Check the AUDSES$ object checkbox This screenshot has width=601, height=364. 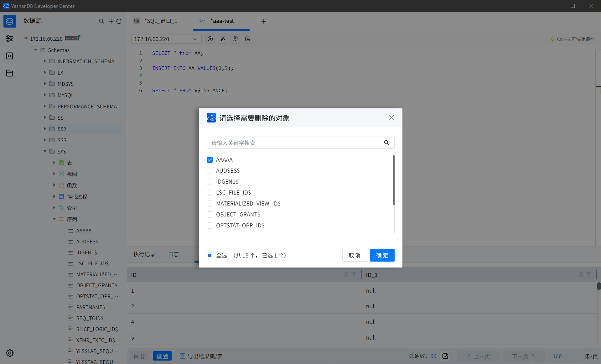click(x=210, y=170)
